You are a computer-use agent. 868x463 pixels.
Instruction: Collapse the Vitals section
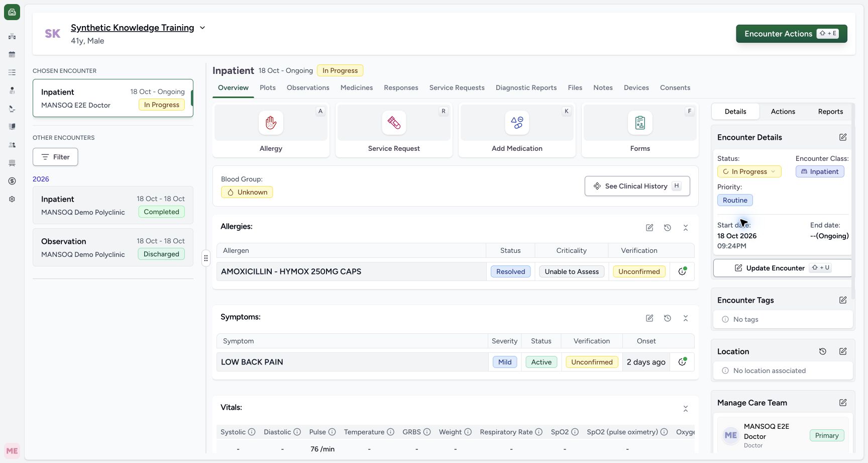(686, 409)
